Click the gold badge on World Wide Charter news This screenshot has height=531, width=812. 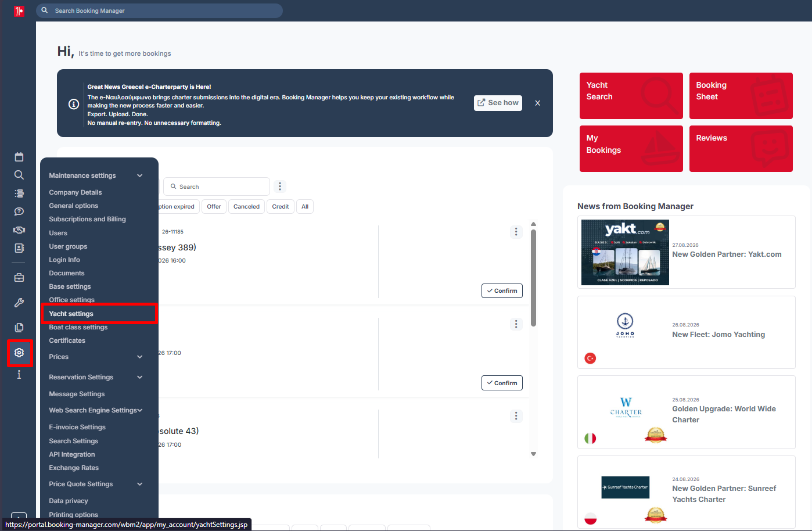pos(656,435)
